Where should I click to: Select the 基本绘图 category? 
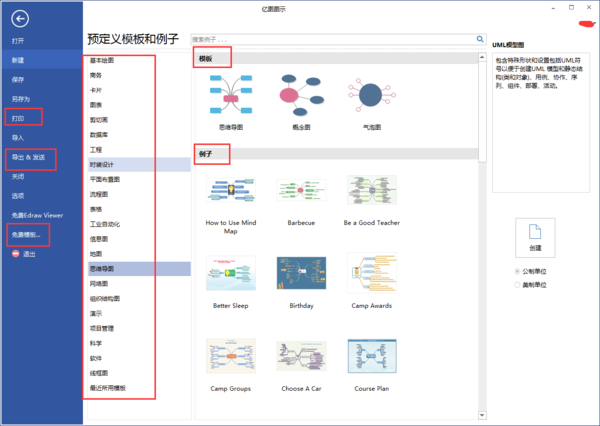point(102,60)
